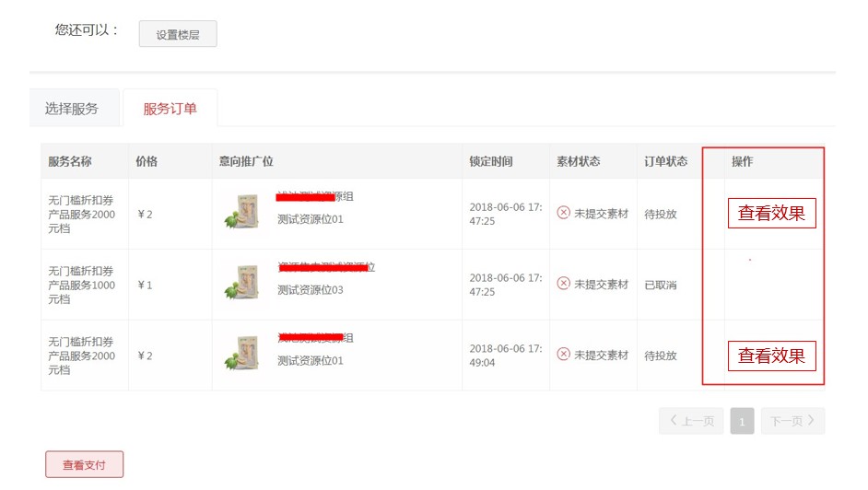Click the 设置楼层 button
Viewport: 868px width, 490px height.
point(178,35)
